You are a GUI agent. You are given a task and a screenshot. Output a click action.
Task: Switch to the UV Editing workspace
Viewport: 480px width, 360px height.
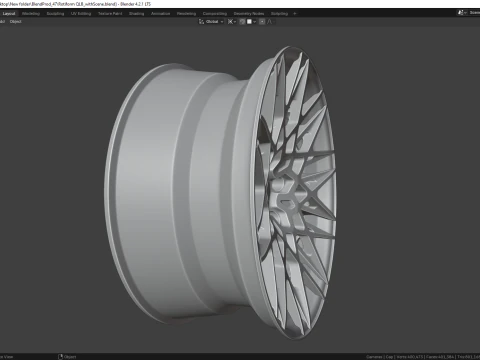(x=81, y=14)
